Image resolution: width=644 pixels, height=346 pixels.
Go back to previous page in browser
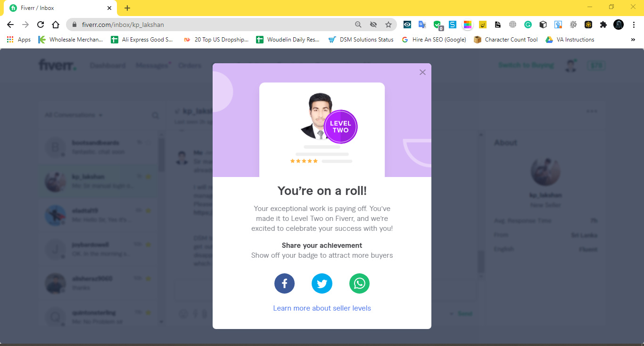pyautogui.click(x=10, y=25)
